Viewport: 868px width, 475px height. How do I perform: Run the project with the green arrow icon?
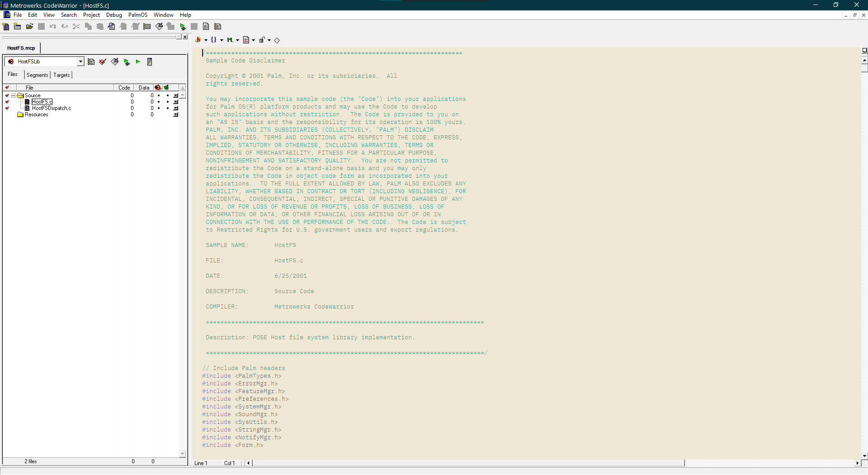[x=138, y=62]
